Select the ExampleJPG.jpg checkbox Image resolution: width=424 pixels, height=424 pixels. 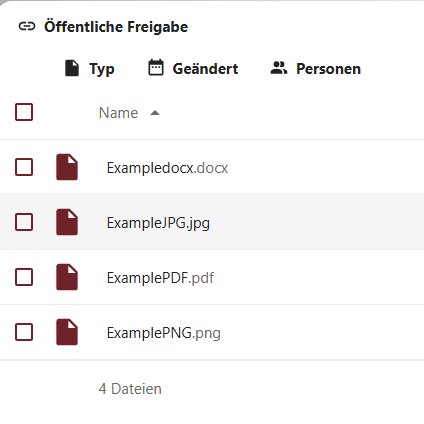(24, 222)
